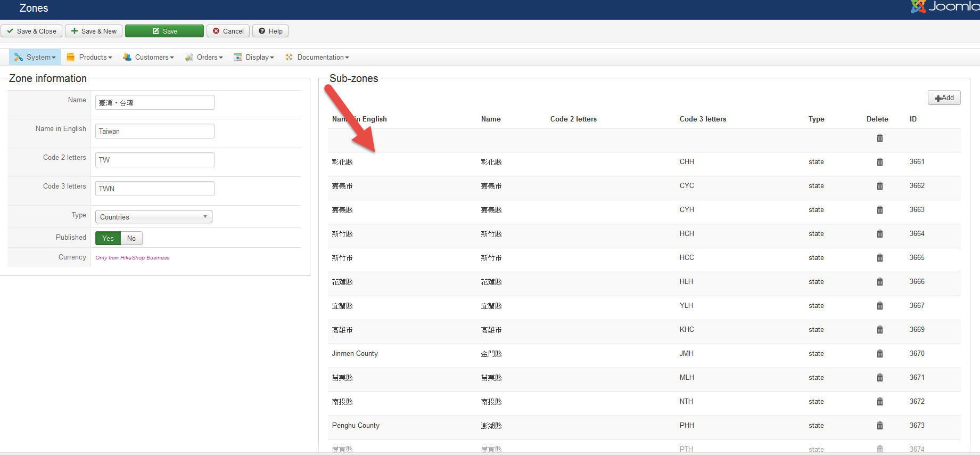This screenshot has width=980, height=455.
Task: Set Published to No
Action: click(131, 238)
